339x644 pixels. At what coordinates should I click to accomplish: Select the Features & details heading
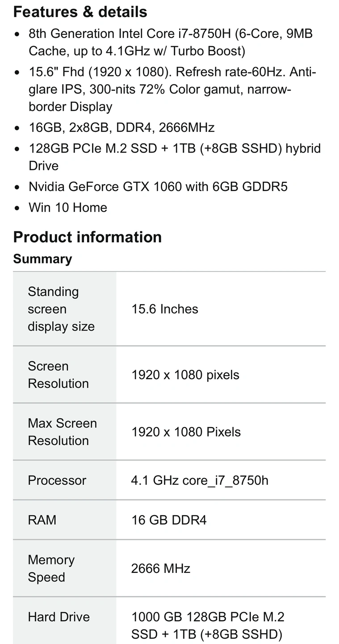80,12
